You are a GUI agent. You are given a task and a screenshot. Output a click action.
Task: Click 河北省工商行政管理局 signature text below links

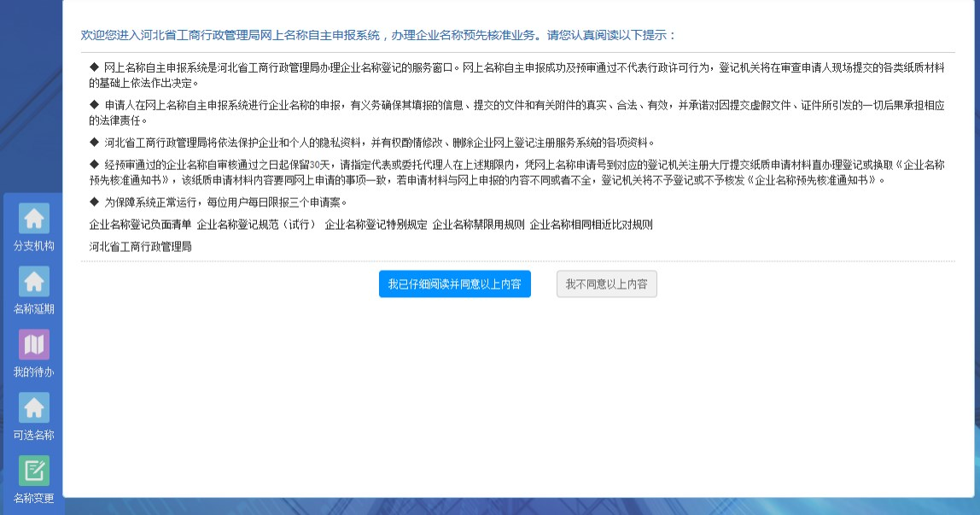140,246
